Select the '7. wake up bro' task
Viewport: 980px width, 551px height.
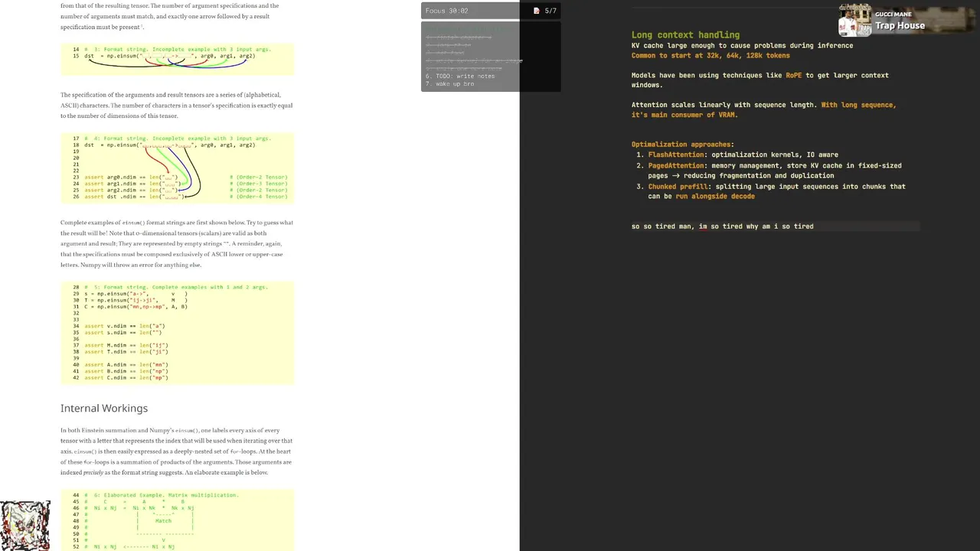pos(450,83)
